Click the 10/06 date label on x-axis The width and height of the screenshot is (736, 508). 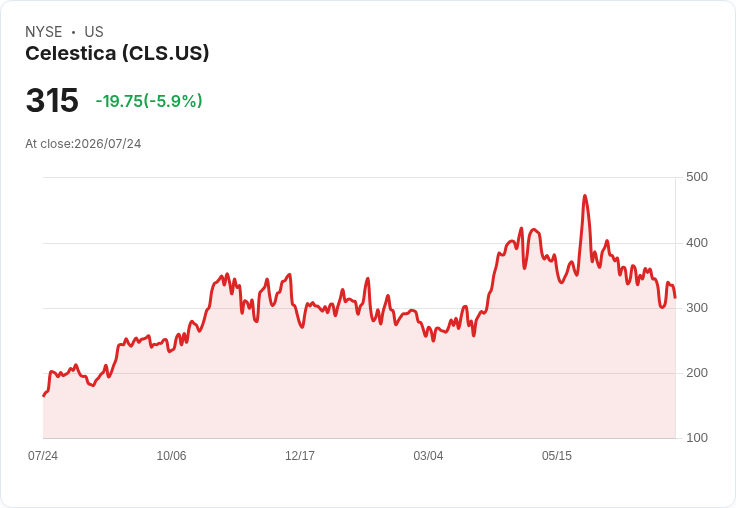[x=171, y=455]
